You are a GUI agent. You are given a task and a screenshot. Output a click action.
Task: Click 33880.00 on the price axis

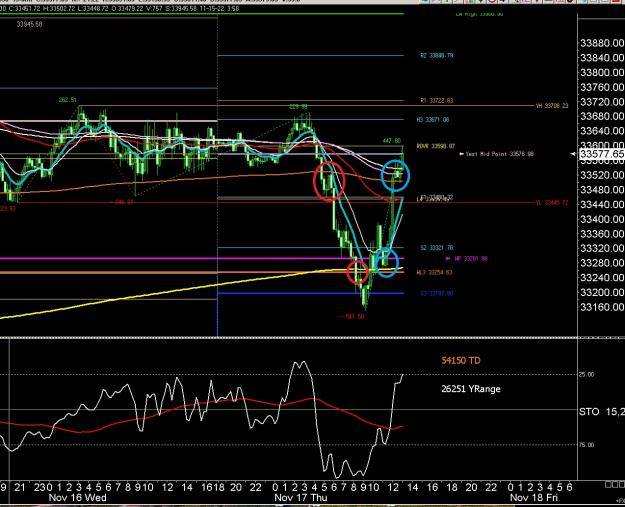pyautogui.click(x=602, y=43)
